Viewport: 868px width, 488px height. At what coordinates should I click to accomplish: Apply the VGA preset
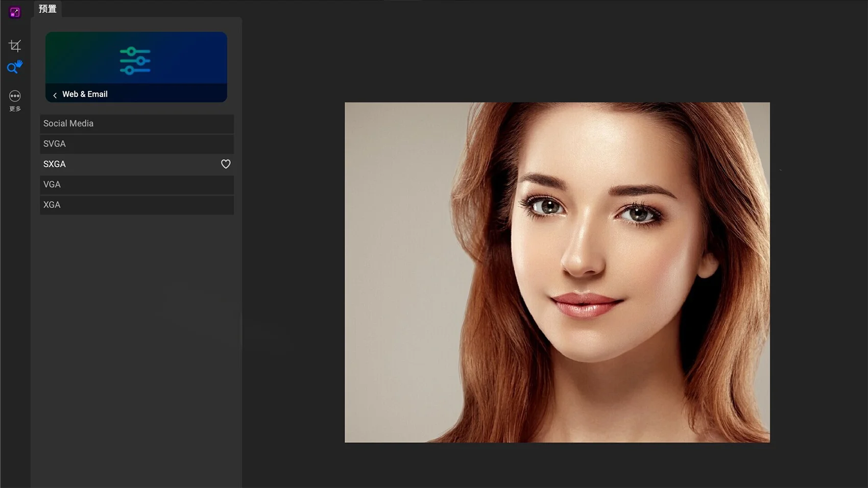click(136, 185)
